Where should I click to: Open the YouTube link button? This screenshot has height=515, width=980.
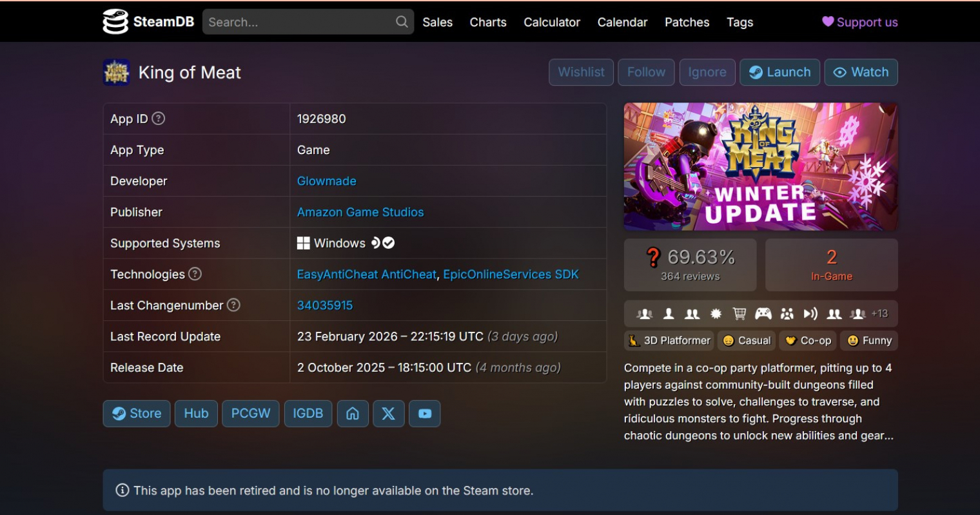[x=424, y=414]
